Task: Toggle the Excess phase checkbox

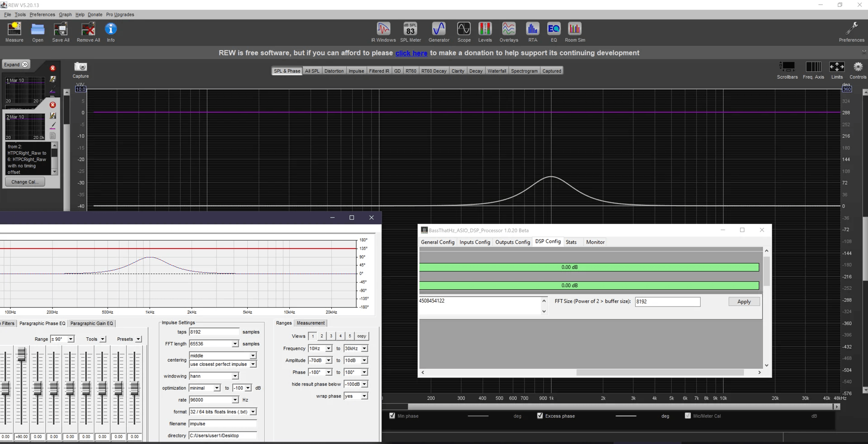Action: click(540, 416)
